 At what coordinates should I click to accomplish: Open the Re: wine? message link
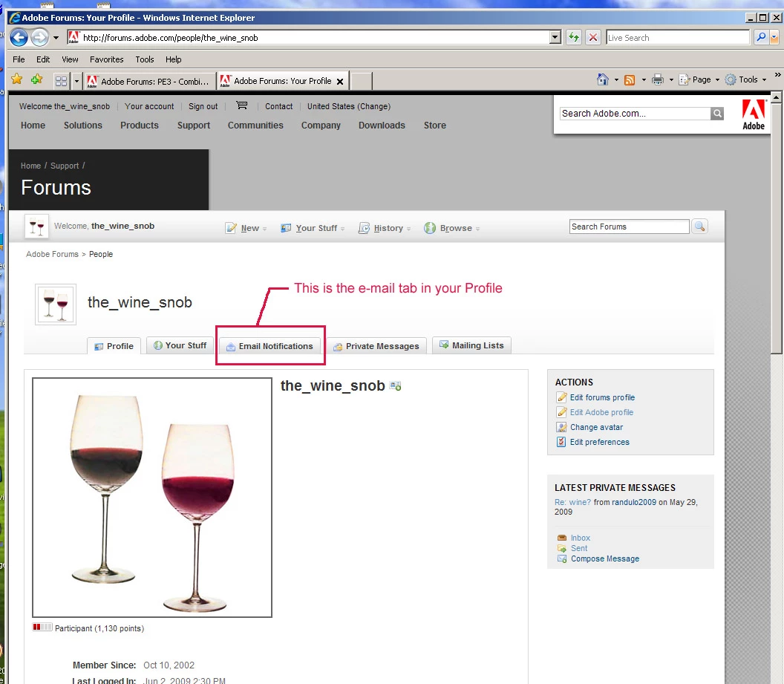572,503
